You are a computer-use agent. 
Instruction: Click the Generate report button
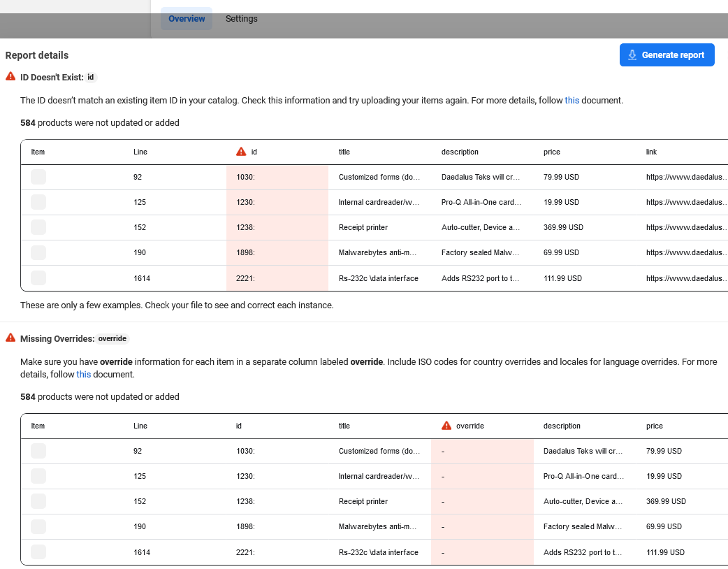[x=667, y=55]
